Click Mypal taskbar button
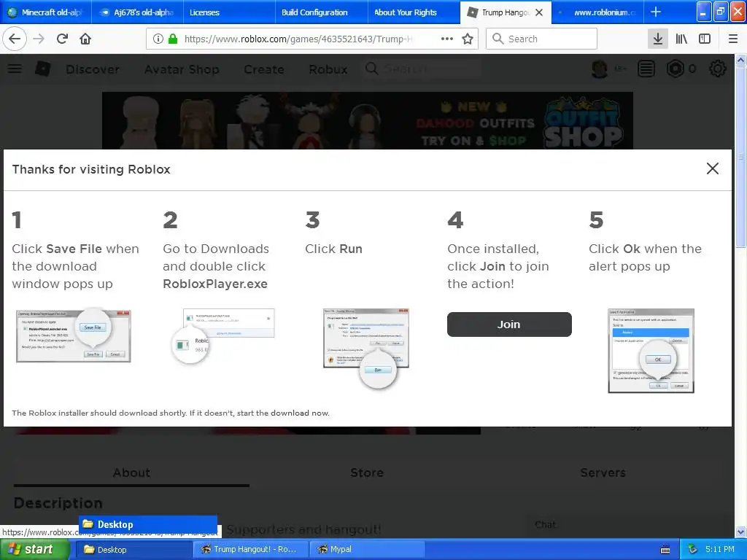Image resolution: width=747 pixels, height=560 pixels. (367, 549)
